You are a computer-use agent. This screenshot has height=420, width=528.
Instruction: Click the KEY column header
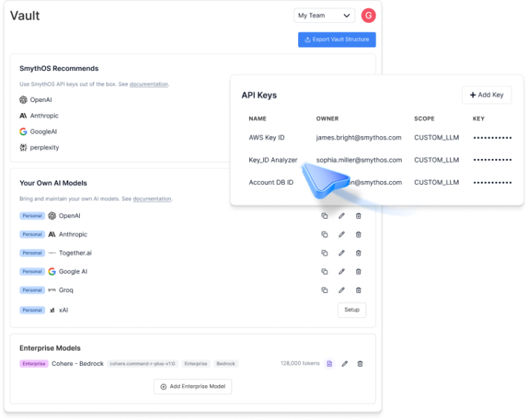[478, 118]
